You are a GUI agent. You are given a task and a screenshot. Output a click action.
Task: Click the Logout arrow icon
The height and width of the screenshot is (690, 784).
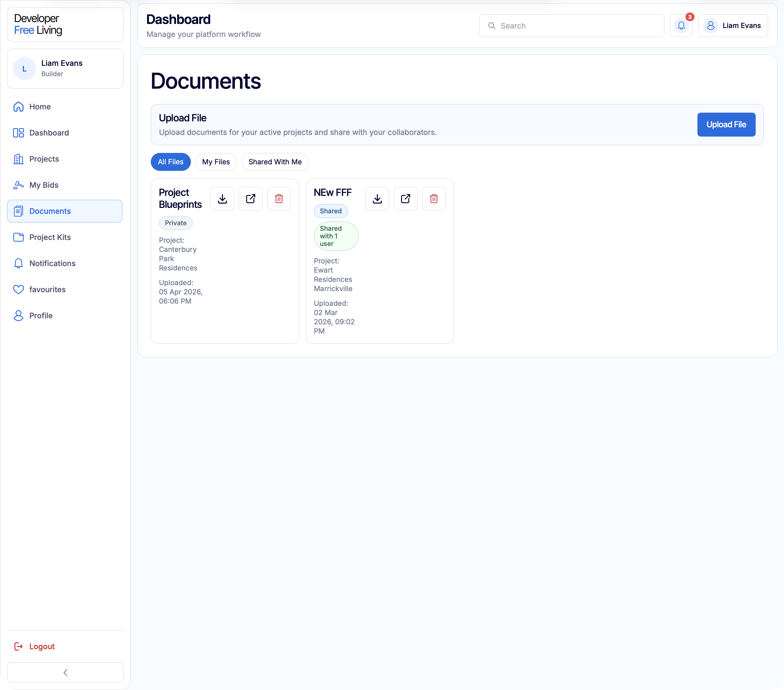click(19, 646)
